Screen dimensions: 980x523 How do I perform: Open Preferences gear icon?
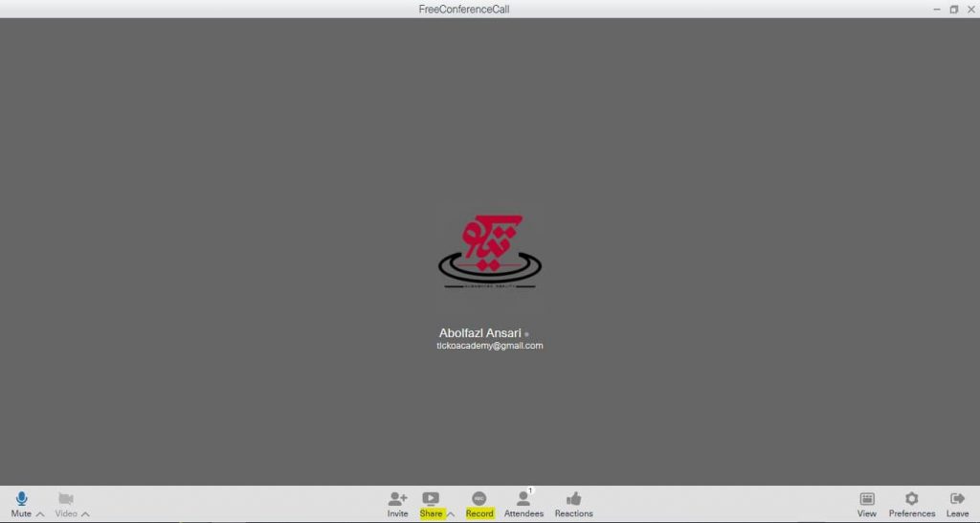[x=912, y=499]
